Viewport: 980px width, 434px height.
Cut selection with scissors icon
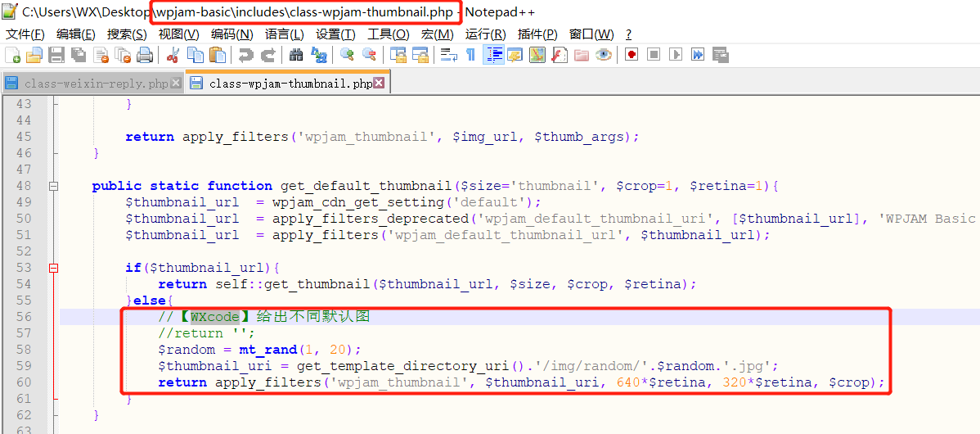(173, 55)
